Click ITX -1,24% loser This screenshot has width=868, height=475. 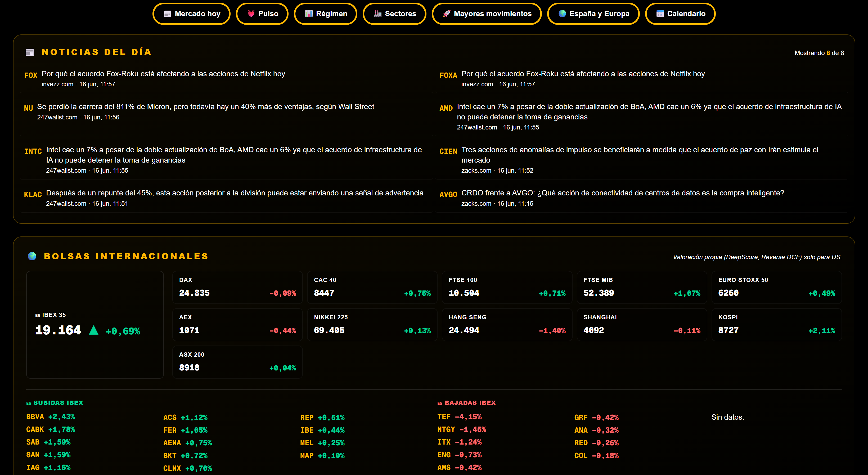460,442
